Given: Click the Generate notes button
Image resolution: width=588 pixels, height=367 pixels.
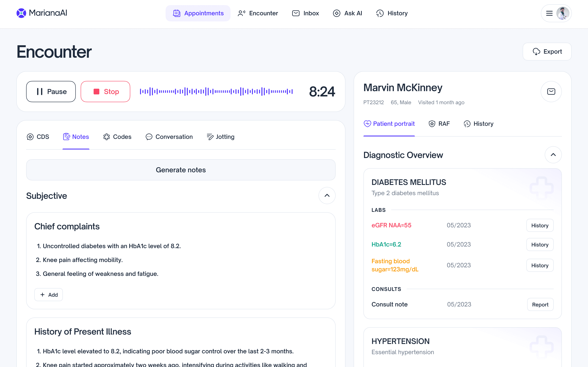Looking at the screenshot, I should [x=181, y=170].
